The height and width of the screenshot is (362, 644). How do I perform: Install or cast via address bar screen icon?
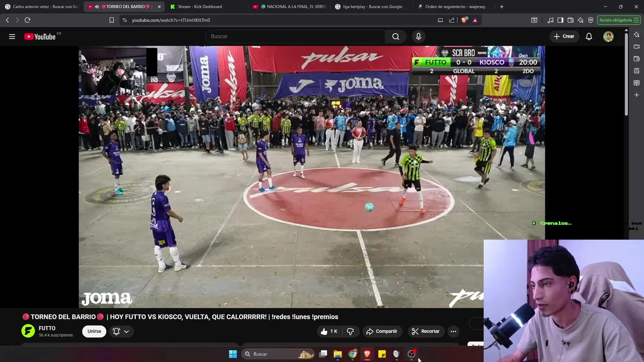440,20
